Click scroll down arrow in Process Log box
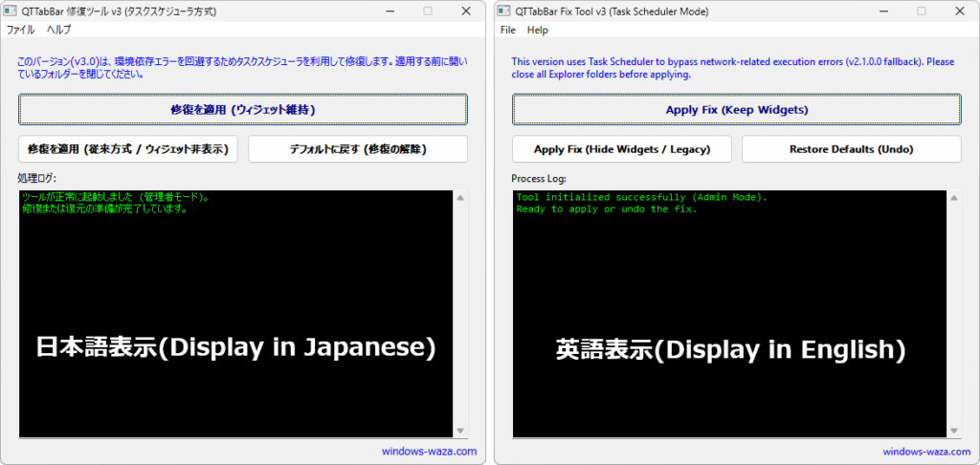Image resolution: width=980 pixels, height=465 pixels. (x=954, y=431)
